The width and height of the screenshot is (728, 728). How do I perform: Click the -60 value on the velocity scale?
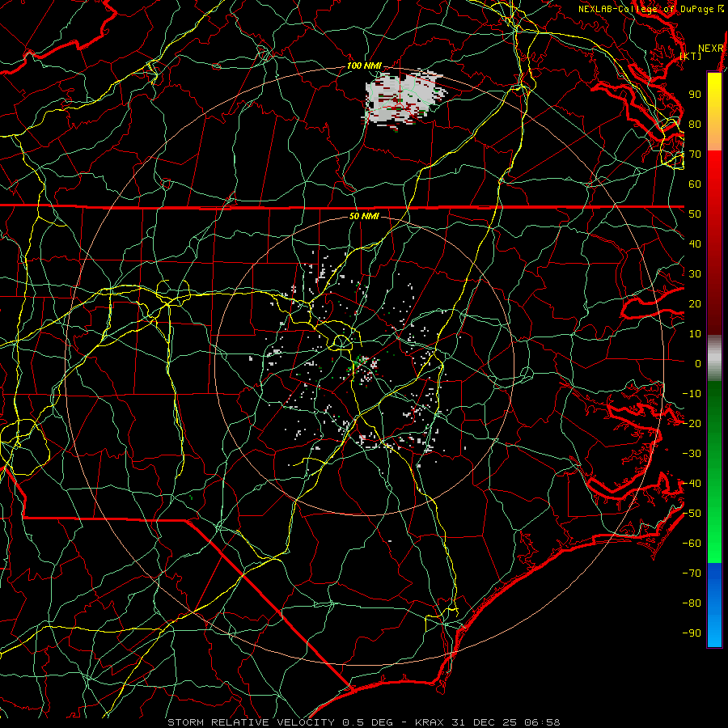click(692, 544)
